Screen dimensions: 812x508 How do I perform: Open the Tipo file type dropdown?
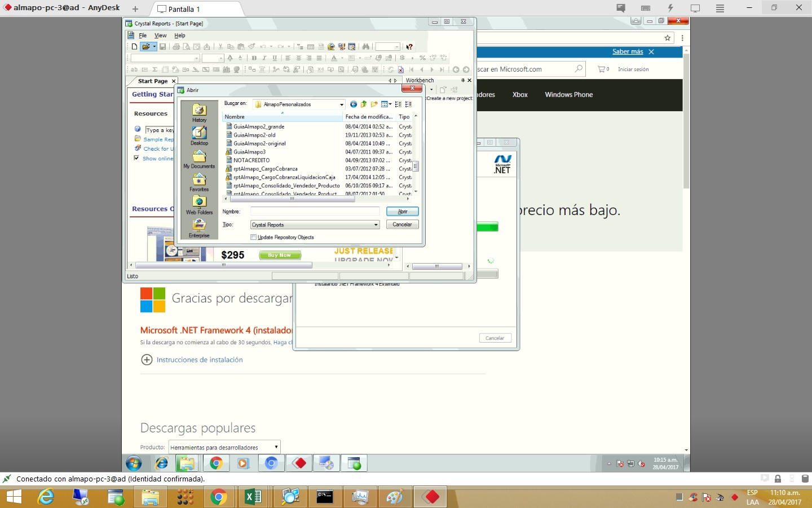(x=376, y=225)
